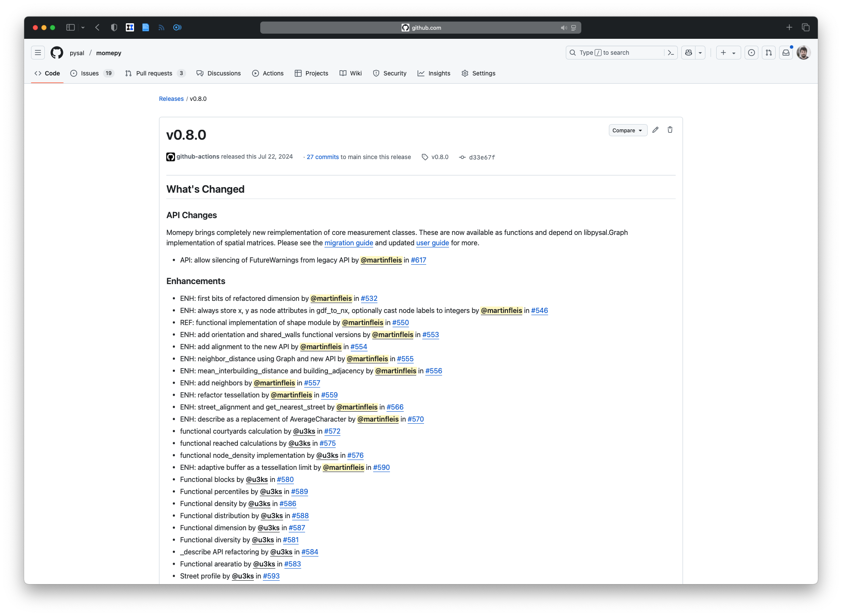Screen dimensions: 842x616
Task: Expand the Copilot dropdown arrow
Action: [x=700, y=53]
